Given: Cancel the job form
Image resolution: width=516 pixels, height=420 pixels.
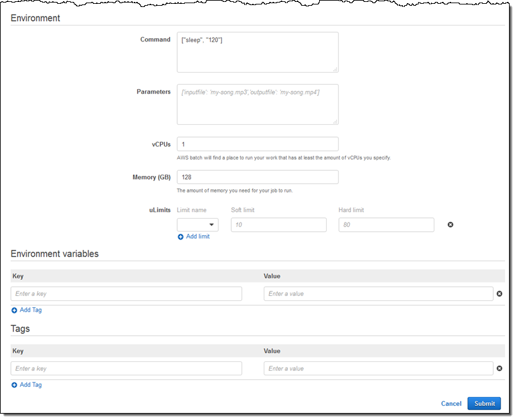Looking at the screenshot, I should coord(451,403).
